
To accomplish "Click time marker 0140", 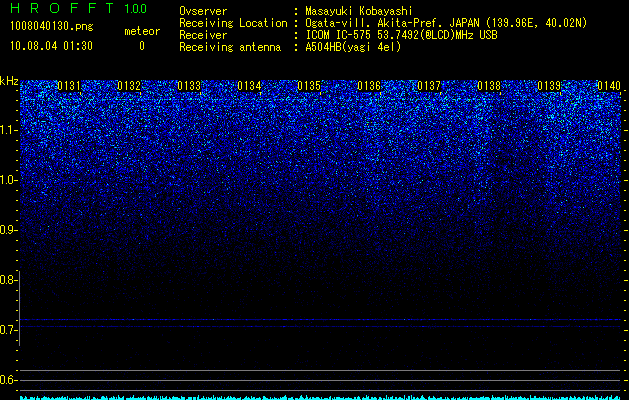I will click(609, 86).
